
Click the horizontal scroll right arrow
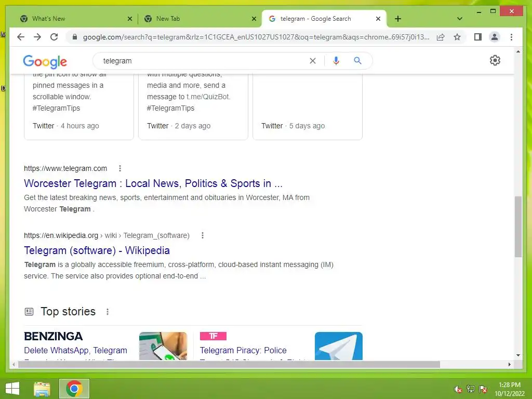coord(509,364)
